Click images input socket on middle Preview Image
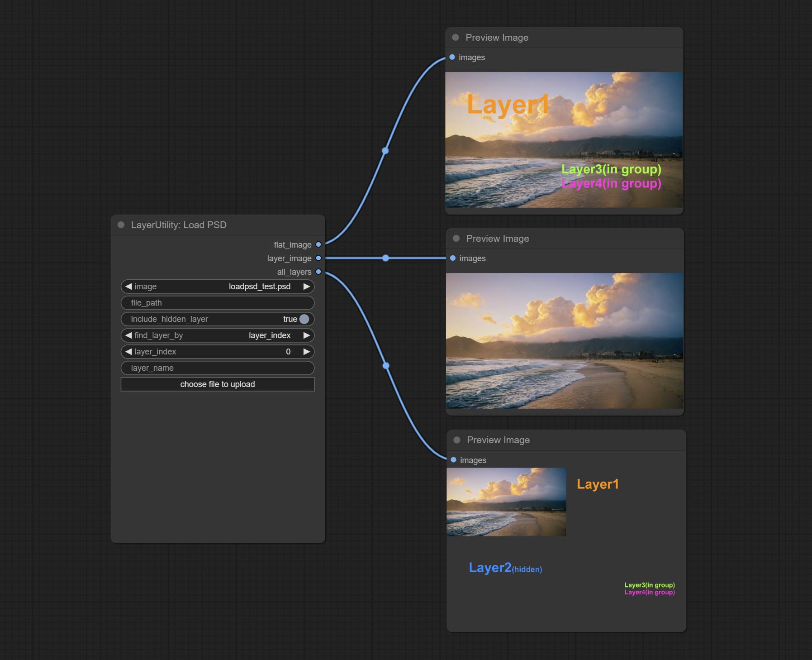 click(453, 258)
